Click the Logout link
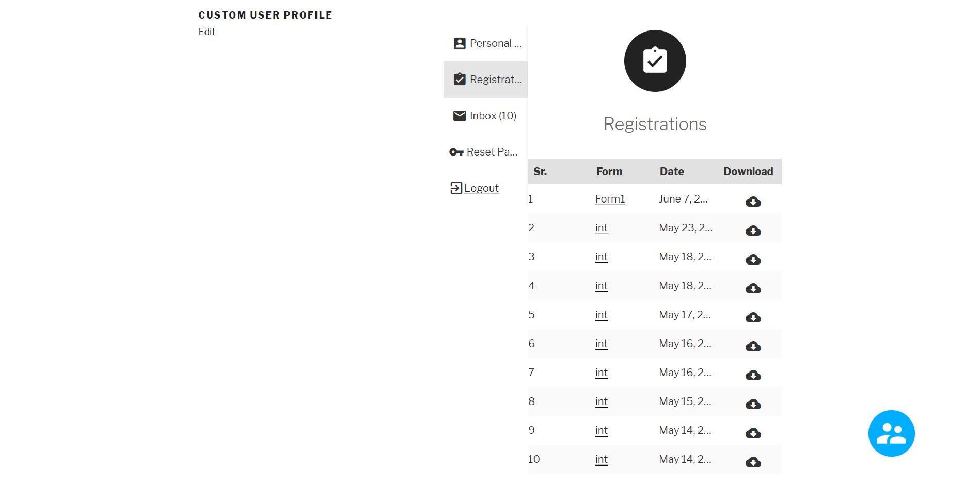This screenshot has height=481, width=980. [x=481, y=188]
